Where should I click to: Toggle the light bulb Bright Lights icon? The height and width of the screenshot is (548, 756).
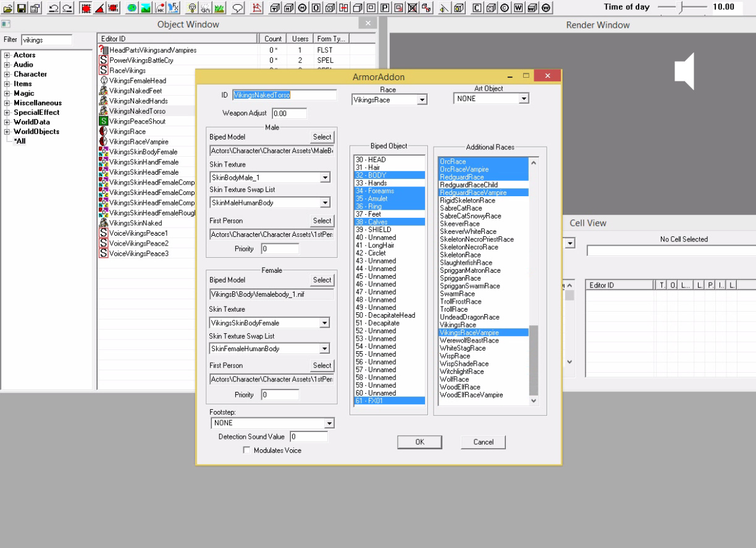point(193,8)
